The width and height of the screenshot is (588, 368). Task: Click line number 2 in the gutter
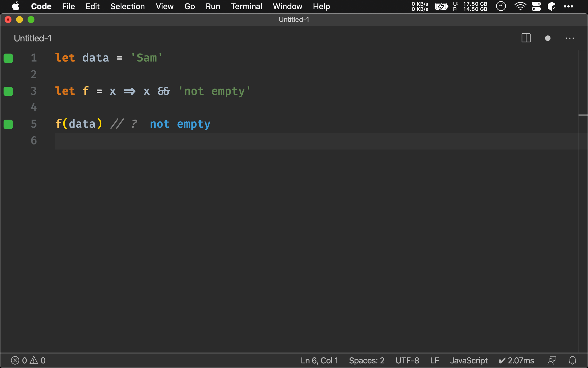(x=34, y=74)
